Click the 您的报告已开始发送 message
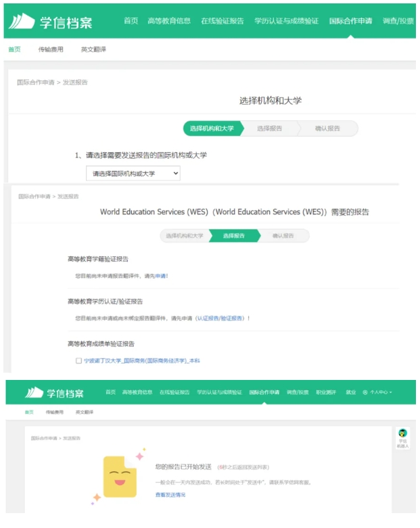Viewport: 420px width, 528px height. pos(183,467)
